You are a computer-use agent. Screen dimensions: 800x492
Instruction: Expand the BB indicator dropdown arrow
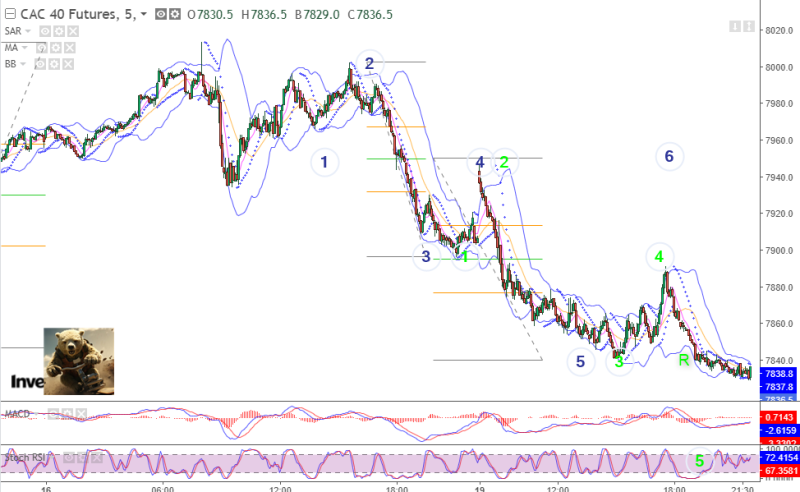click(x=23, y=64)
